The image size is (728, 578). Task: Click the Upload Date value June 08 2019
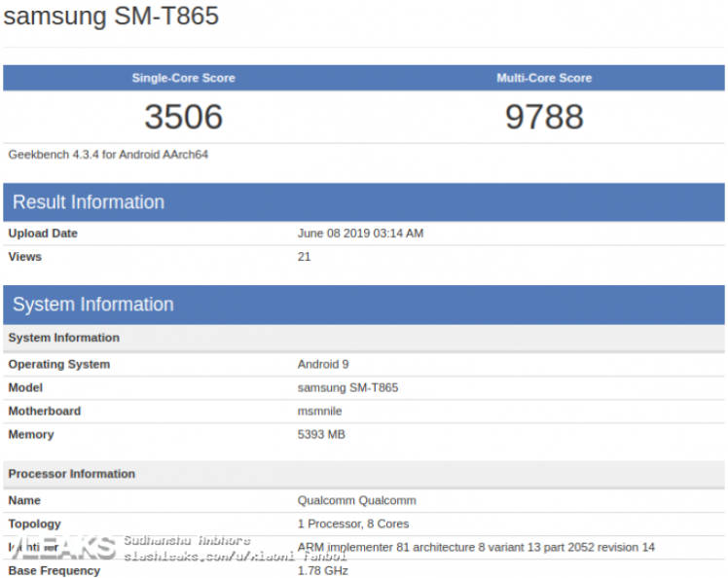tap(360, 234)
